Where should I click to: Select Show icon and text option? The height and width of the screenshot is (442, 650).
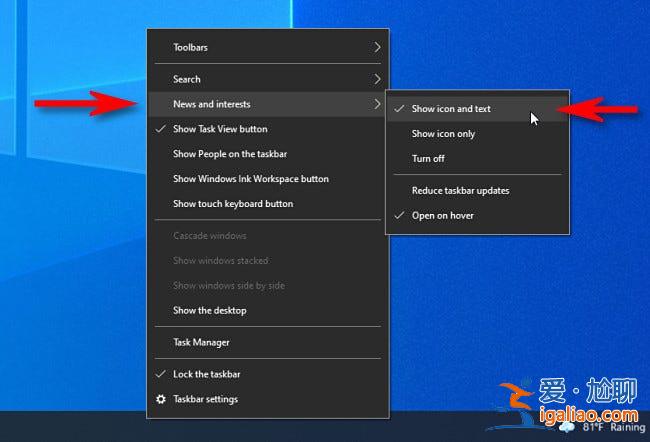click(478, 109)
